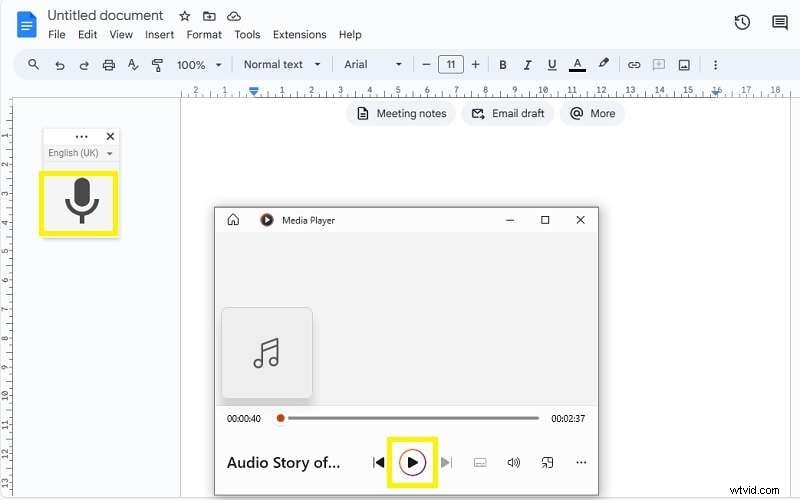
Task: Undo the last action
Action: [60, 65]
